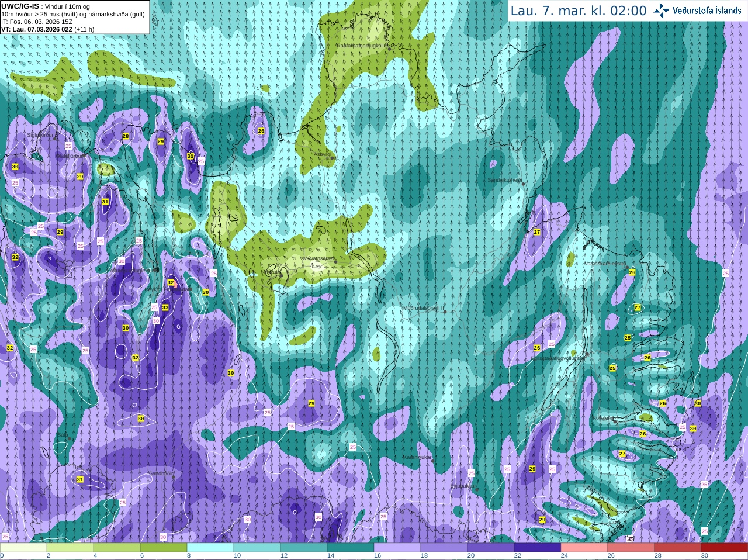Viewport: 748px width, 560px height.
Task: Click the legend scale number 24
Action: click(x=565, y=556)
